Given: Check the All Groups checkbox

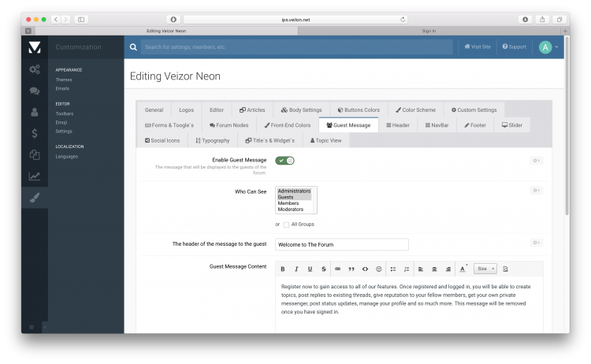Looking at the screenshot, I should (286, 225).
